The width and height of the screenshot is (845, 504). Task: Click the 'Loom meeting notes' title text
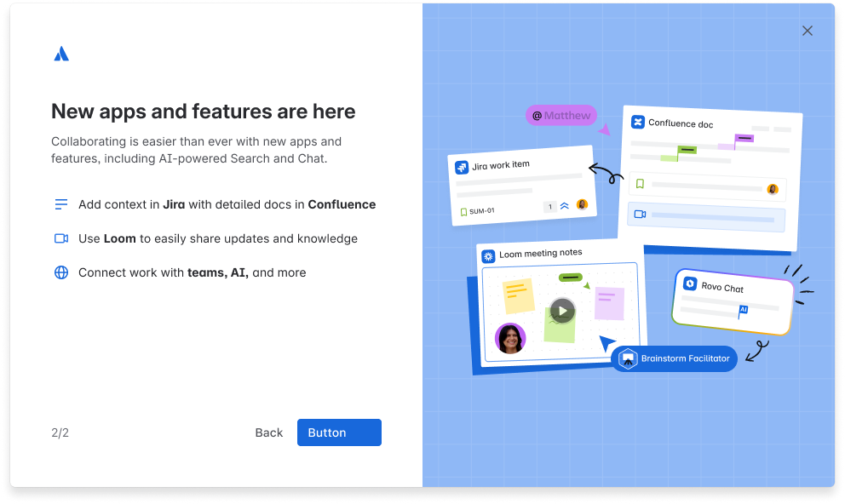pyautogui.click(x=541, y=253)
